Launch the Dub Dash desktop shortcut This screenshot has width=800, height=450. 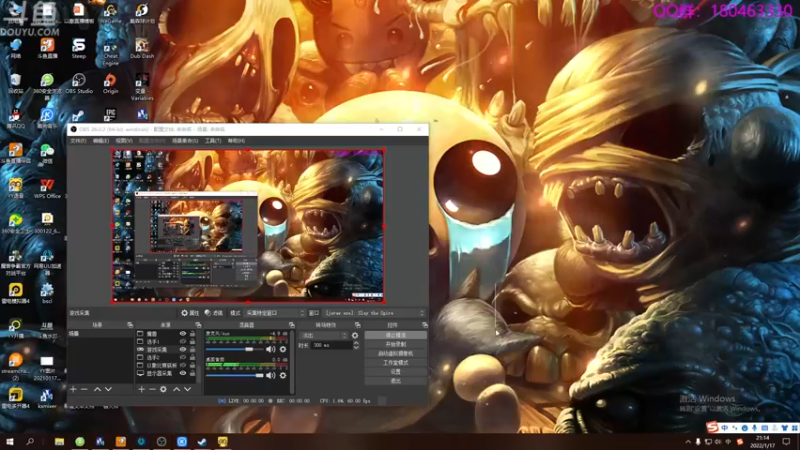coord(142,48)
